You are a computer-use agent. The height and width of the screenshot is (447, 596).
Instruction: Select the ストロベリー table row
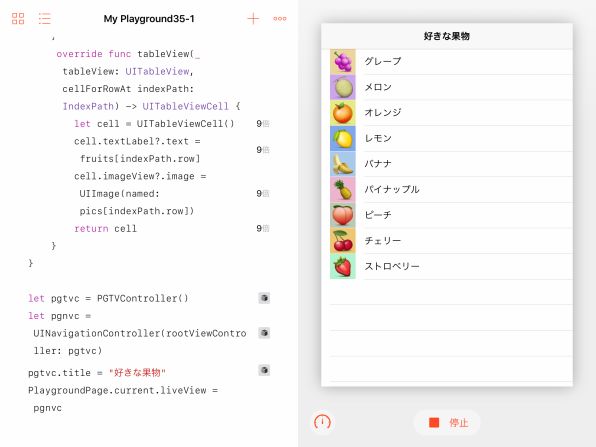(447, 266)
